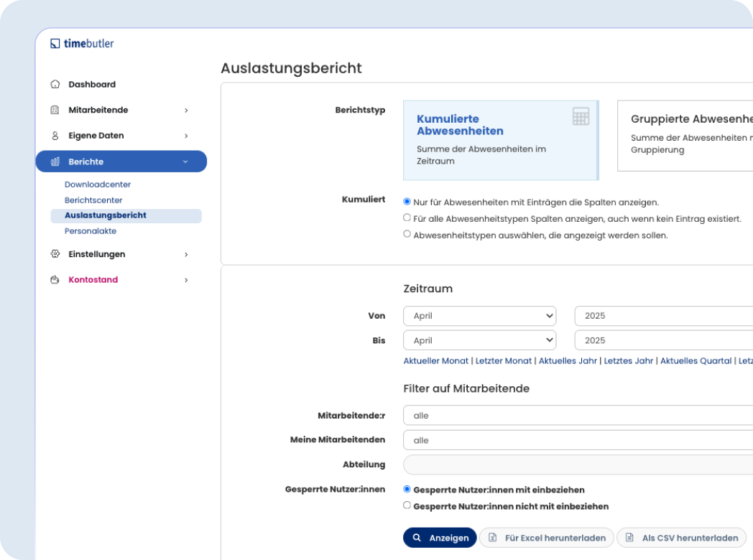Click the table icon in Kumulierte Abwesenheiten card
The width and height of the screenshot is (753, 560).
pos(581,116)
